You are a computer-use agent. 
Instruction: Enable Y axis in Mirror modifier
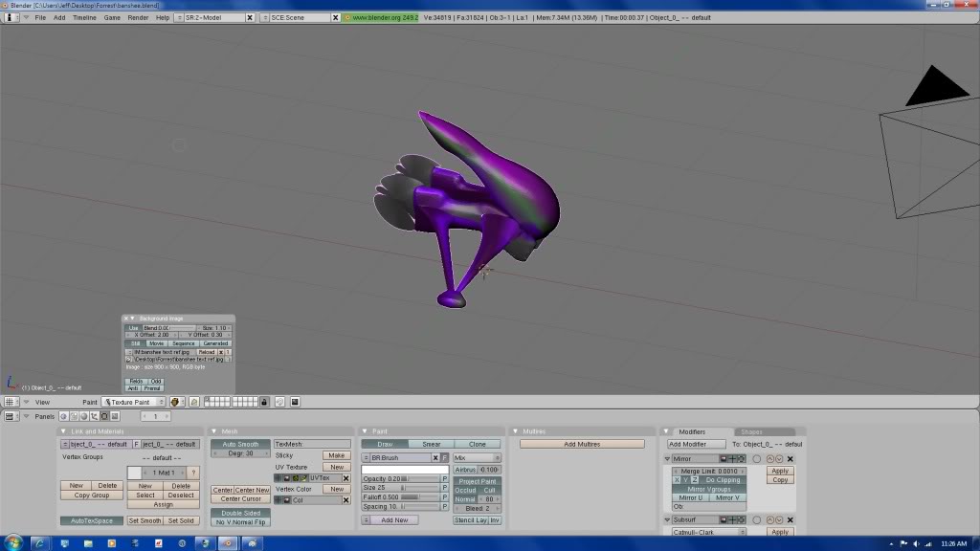pos(685,480)
